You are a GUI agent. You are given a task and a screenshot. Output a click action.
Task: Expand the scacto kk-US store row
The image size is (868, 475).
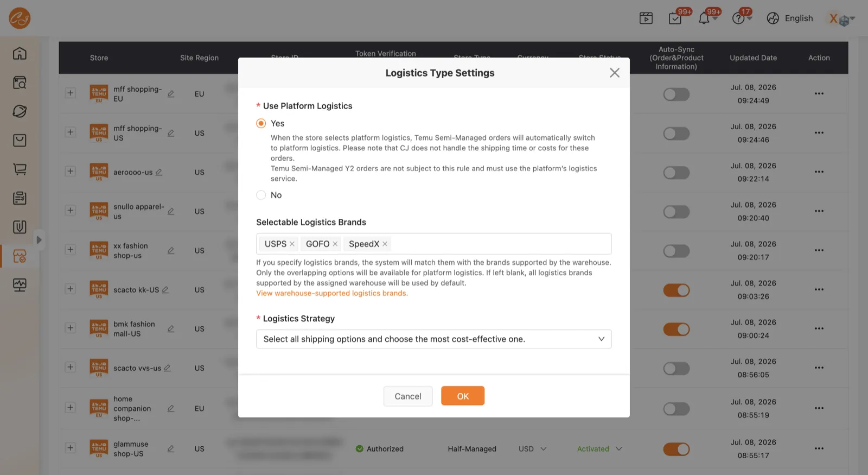pos(70,289)
